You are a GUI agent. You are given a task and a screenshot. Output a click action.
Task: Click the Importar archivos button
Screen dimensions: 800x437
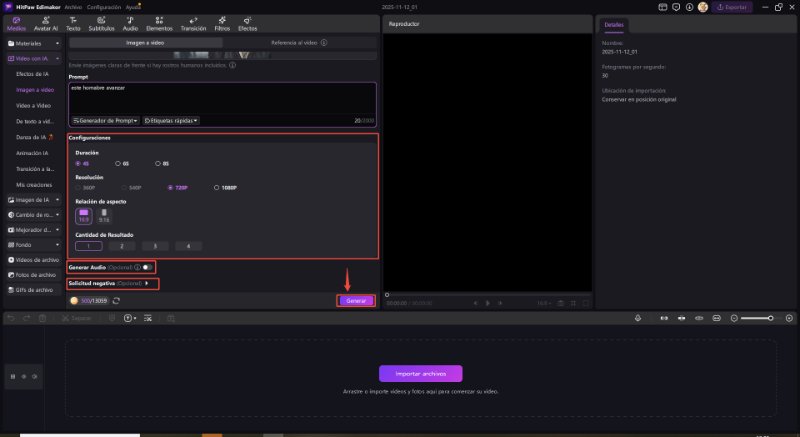click(x=420, y=374)
